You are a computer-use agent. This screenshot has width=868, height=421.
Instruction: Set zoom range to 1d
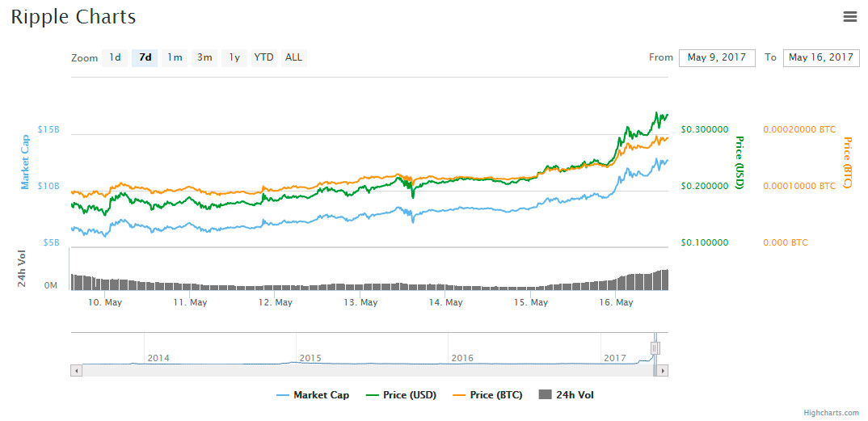point(115,57)
